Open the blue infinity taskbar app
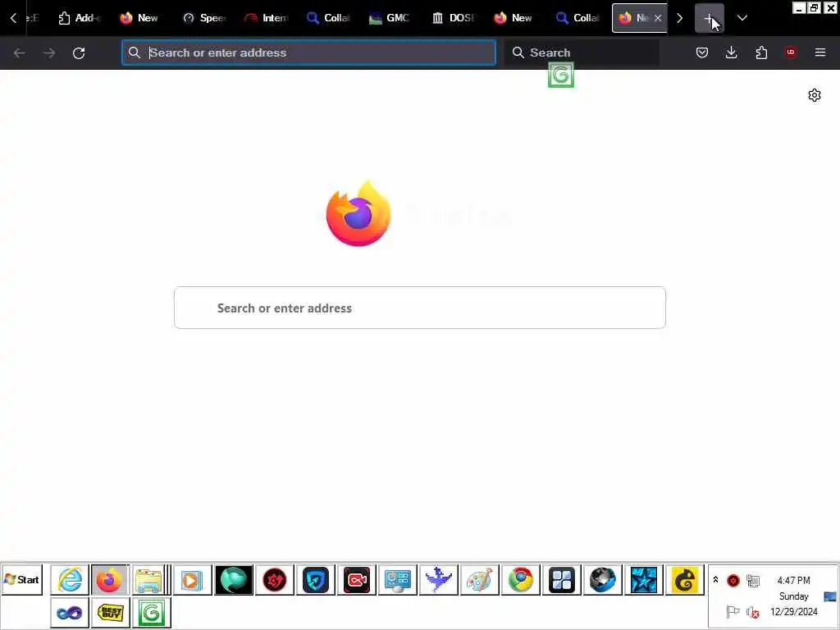 [x=70, y=612]
